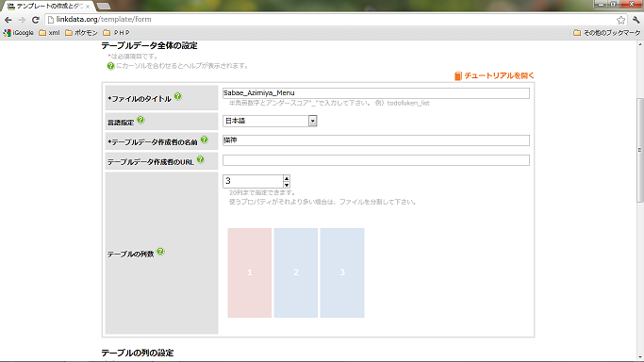
Task: Click the ファイルのタイトル label
Action: 140,99
